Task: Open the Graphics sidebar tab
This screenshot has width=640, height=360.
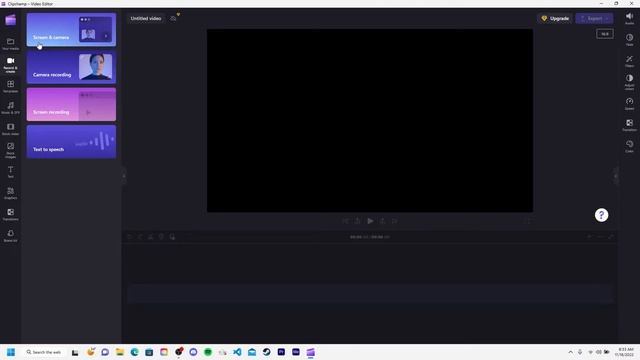Action: tap(11, 193)
